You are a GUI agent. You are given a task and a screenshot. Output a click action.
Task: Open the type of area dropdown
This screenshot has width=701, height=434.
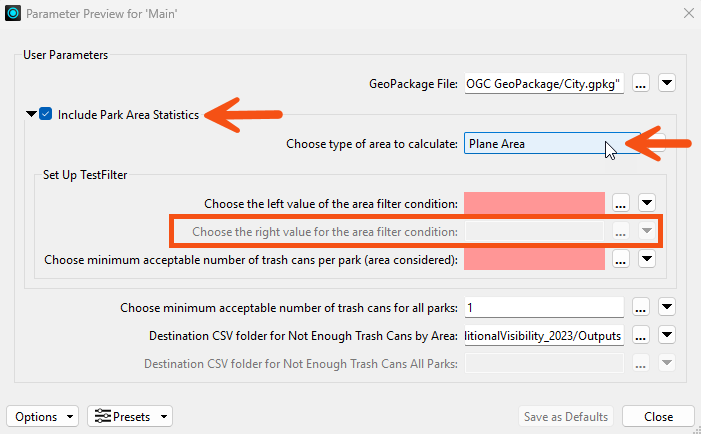(552, 143)
